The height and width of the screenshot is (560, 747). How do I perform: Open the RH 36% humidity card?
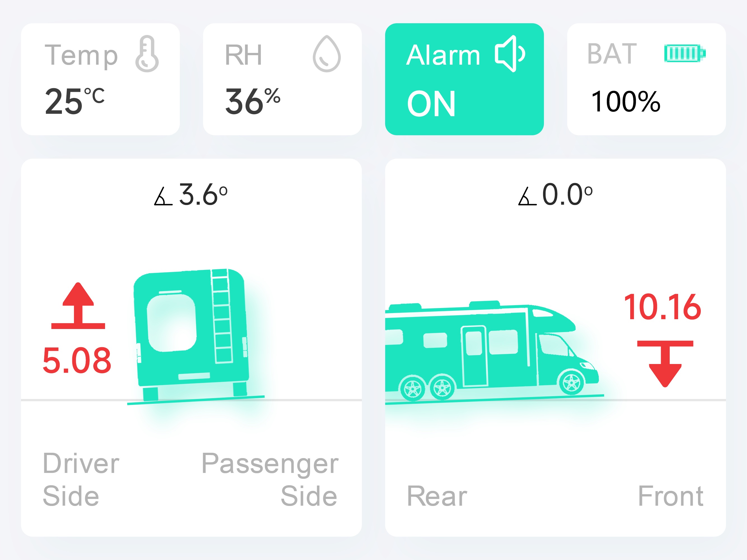[x=282, y=79]
